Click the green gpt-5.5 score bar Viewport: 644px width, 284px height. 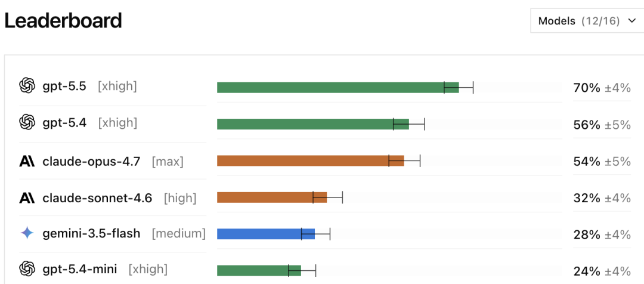(338, 88)
